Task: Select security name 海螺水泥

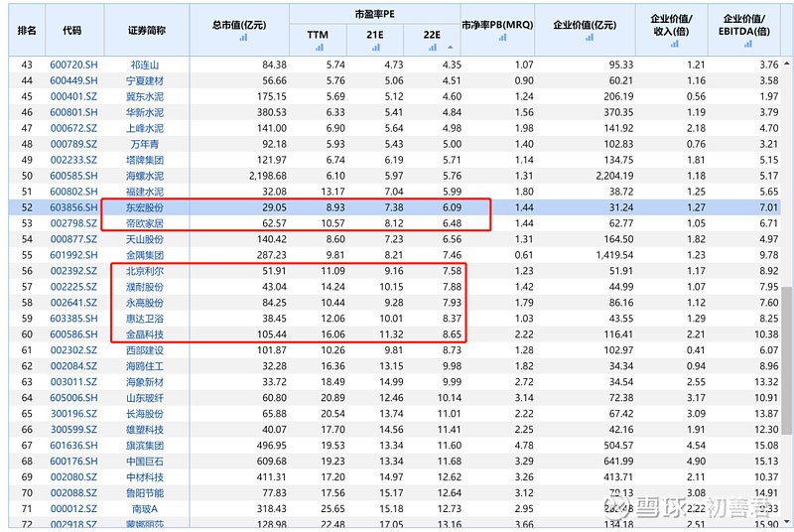Action: (x=145, y=176)
